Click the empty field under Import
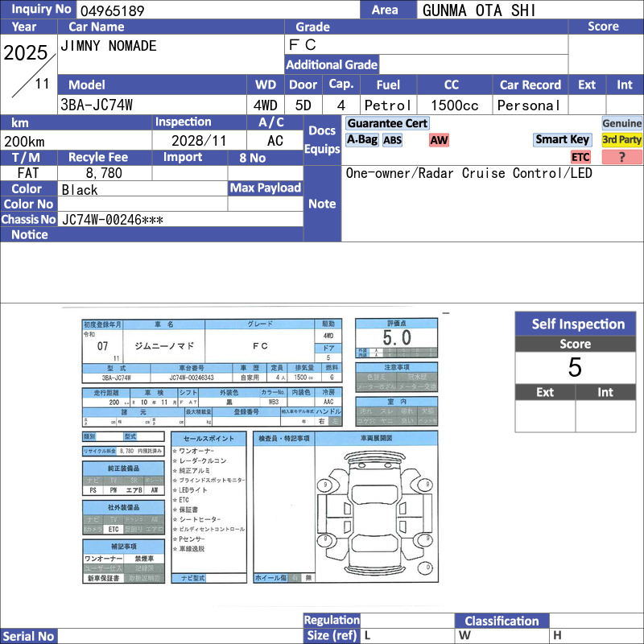This screenshot has height=644, width=644. (189, 173)
